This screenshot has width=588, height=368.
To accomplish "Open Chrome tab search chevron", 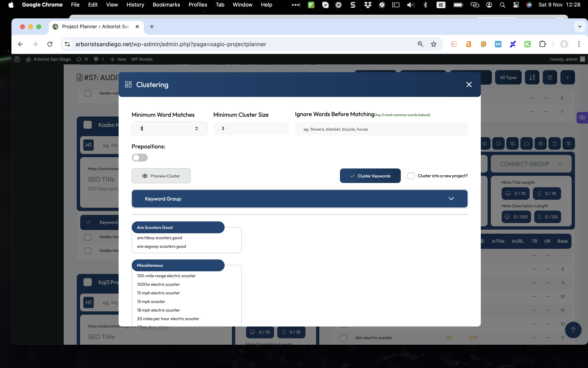I will [580, 27].
